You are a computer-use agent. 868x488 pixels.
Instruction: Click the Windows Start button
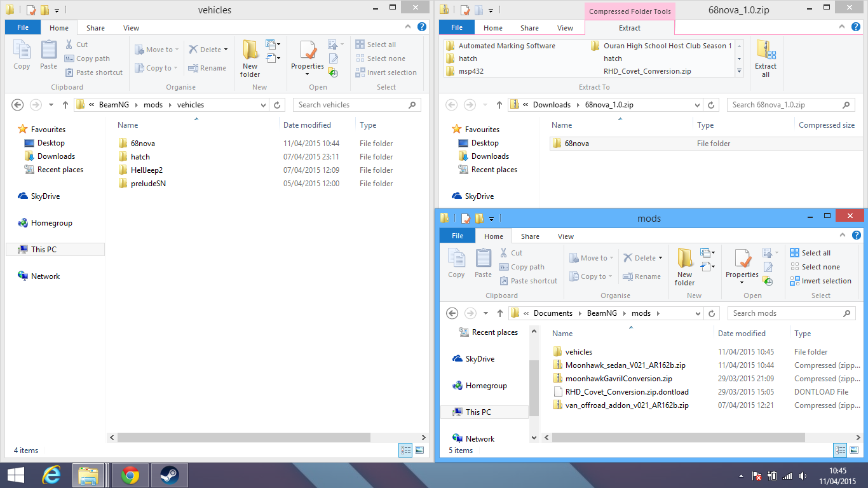coord(16,475)
